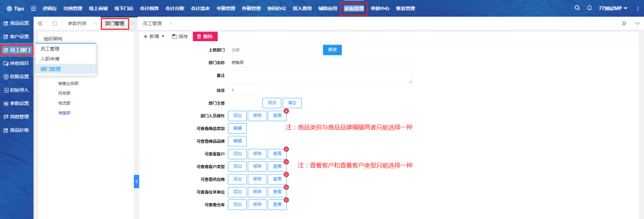Open the 权限设置 sidebar item
644x219 pixels.
17,77
